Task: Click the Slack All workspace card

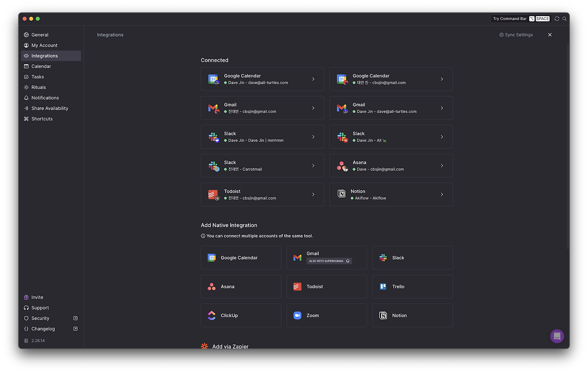Action: click(391, 137)
